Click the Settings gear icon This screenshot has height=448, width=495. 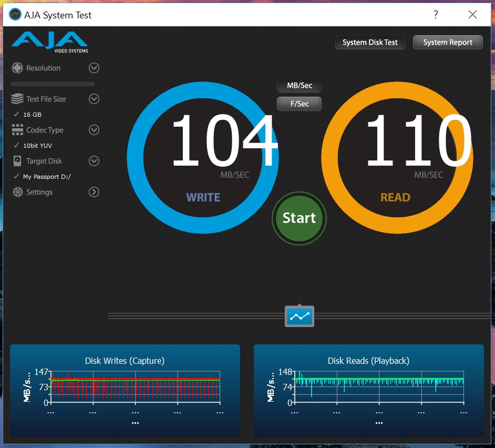click(18, 192)
